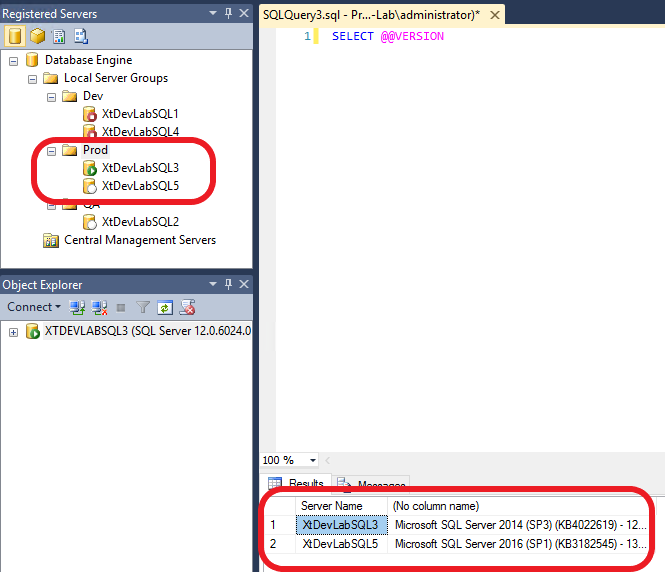This screenshot has height=572, width=665.
Task: Click Stop icon in Object Explorer toolbar
Action: [121, 308]
